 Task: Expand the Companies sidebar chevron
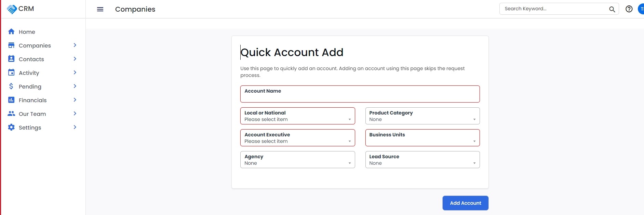75,45
